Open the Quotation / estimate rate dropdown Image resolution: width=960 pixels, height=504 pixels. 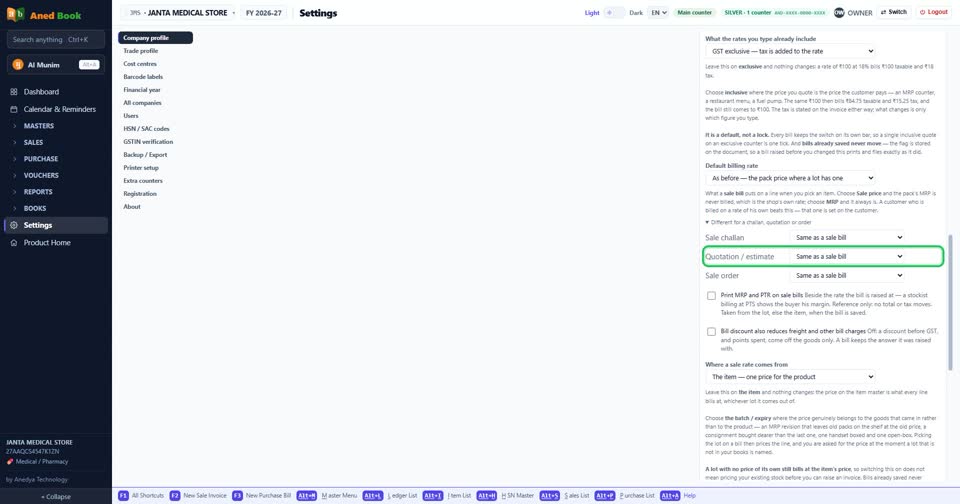(848, 257)
